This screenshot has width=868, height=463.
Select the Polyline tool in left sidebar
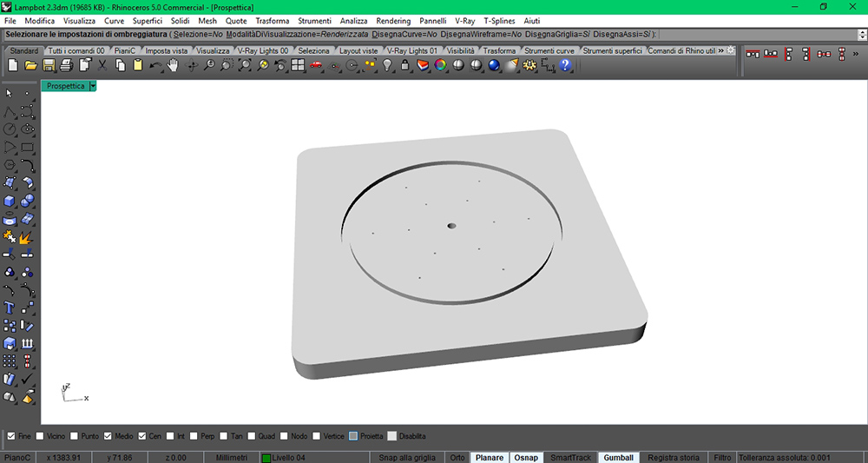pos(10,111)
